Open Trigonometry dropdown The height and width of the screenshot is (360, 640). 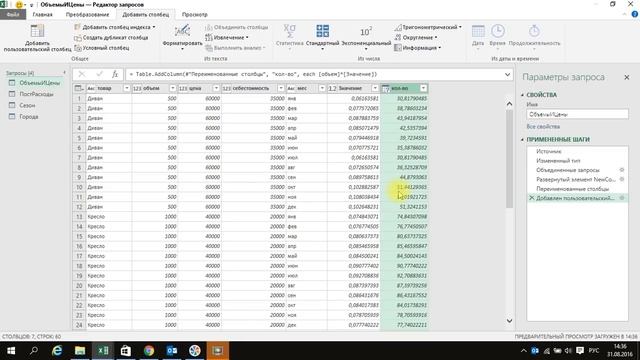(428, 27)
